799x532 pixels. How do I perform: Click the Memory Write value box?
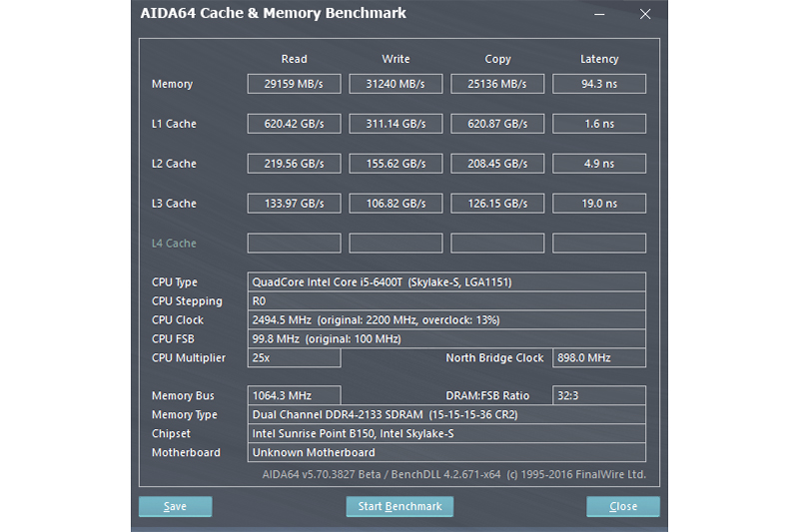396,84
